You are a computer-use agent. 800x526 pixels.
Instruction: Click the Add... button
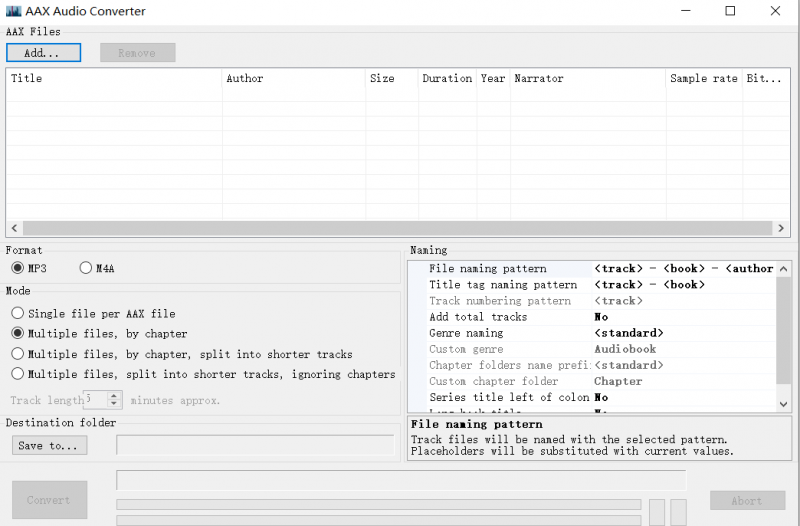(43, 53)
